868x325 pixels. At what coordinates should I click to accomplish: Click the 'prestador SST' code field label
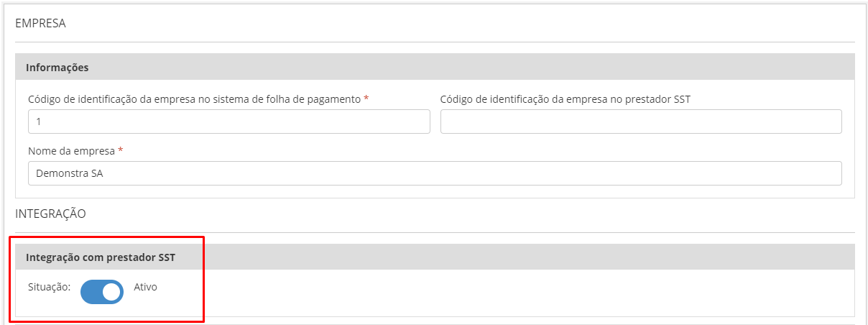pyautogui.click(x=565, y=99)
